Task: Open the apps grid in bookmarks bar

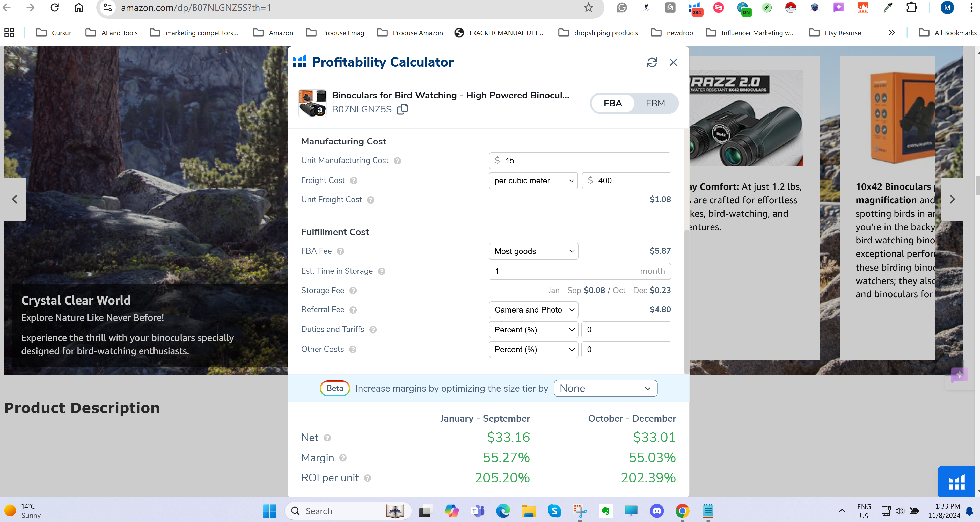Action: pyautogui.click(x=9, y=33)
